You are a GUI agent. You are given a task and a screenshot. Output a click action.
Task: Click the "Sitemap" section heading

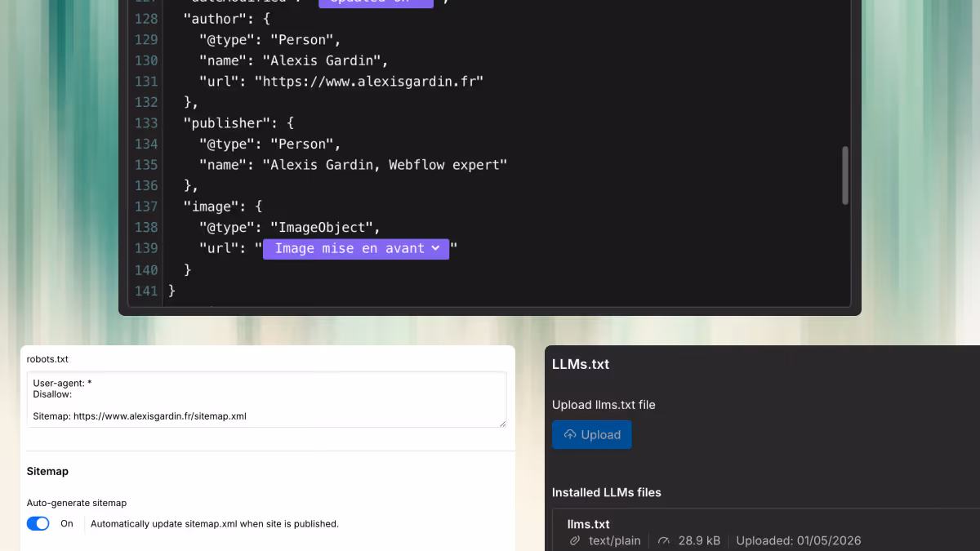pyautogui.click(x=47, y=471)
